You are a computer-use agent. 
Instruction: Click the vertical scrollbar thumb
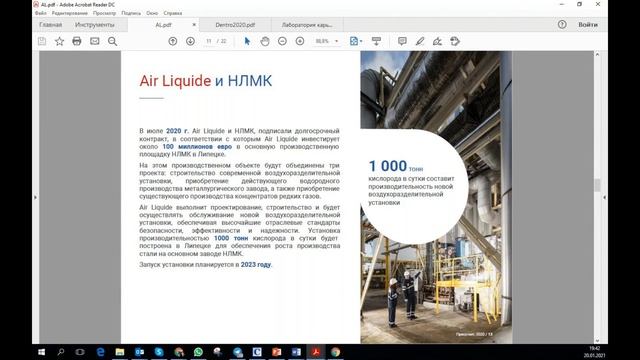[598, 185]
